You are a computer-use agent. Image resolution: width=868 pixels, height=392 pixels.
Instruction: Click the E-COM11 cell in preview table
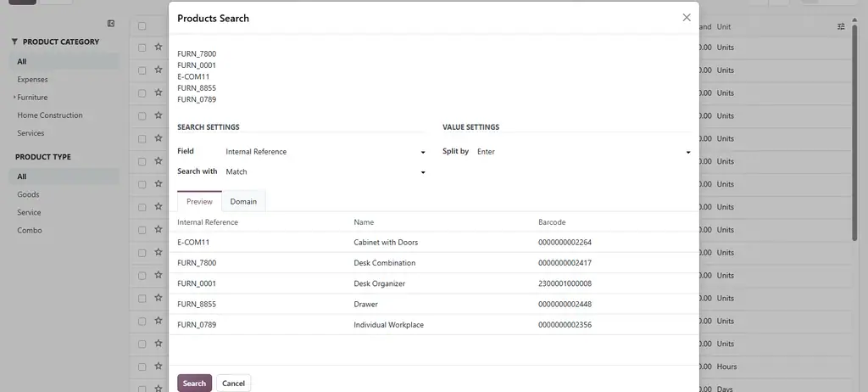click(x=193, y=243)
